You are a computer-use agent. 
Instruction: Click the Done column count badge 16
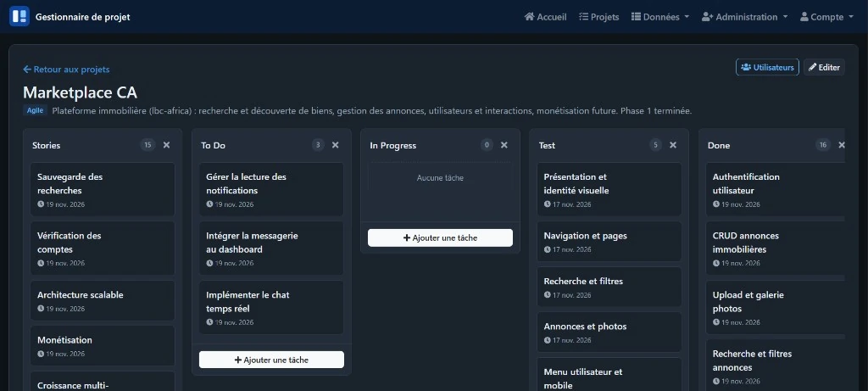tap(823, 145)
